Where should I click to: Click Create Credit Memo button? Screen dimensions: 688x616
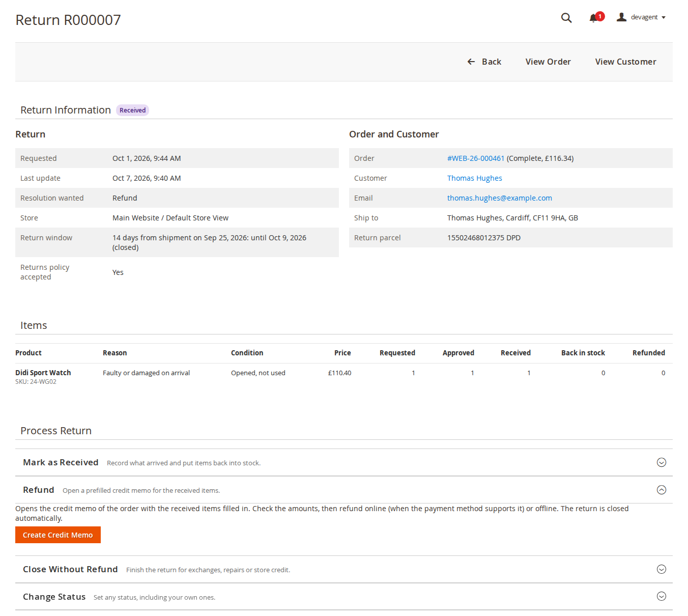58,535
